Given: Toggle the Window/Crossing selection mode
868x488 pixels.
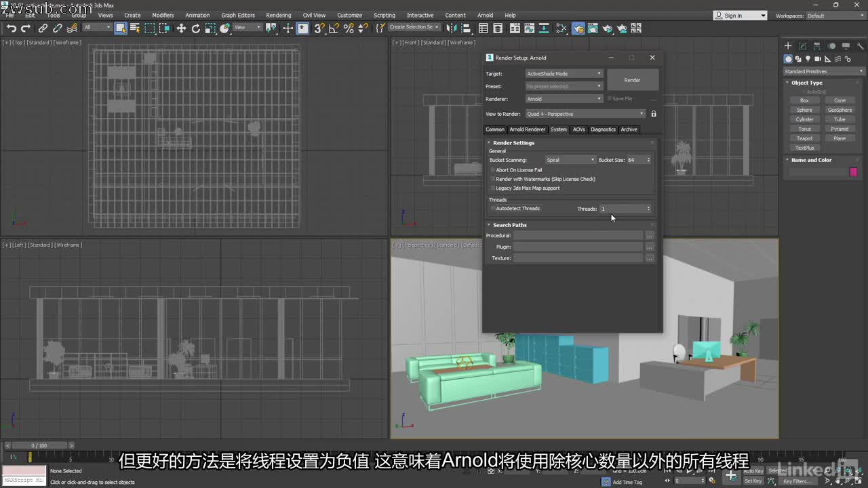Looking at the screenshot, I should coord(165,28).
